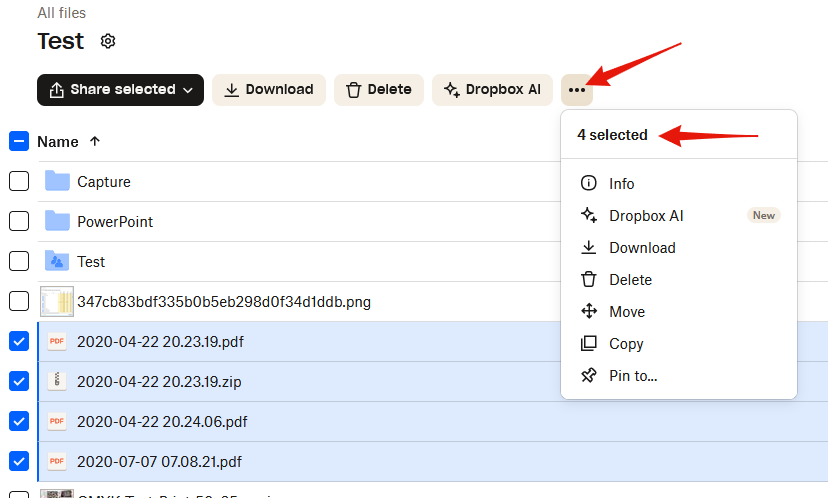Deselect all using header checkbox

pos(19,142)
